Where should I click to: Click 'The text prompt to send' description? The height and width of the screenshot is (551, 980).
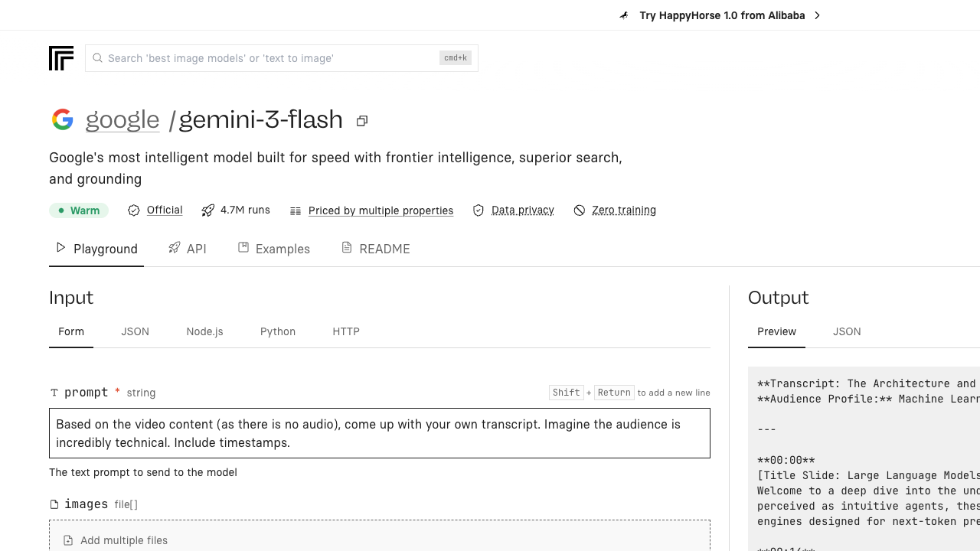pyautogui.click(x=143, y=472)
